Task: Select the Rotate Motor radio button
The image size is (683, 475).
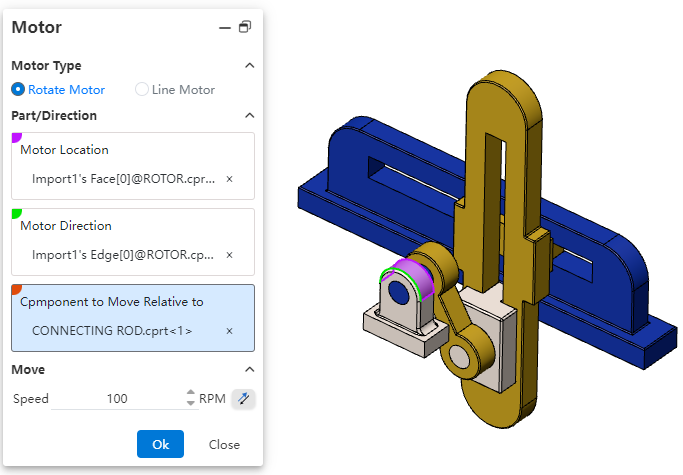Action: click(18, 90)
